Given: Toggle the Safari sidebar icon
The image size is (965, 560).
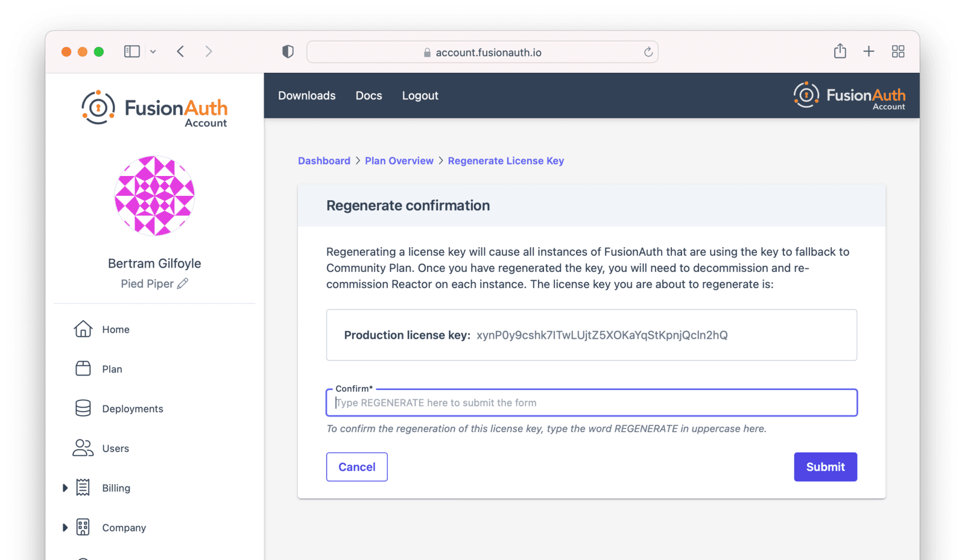Looking at the screenshot, I should [131, 51].
